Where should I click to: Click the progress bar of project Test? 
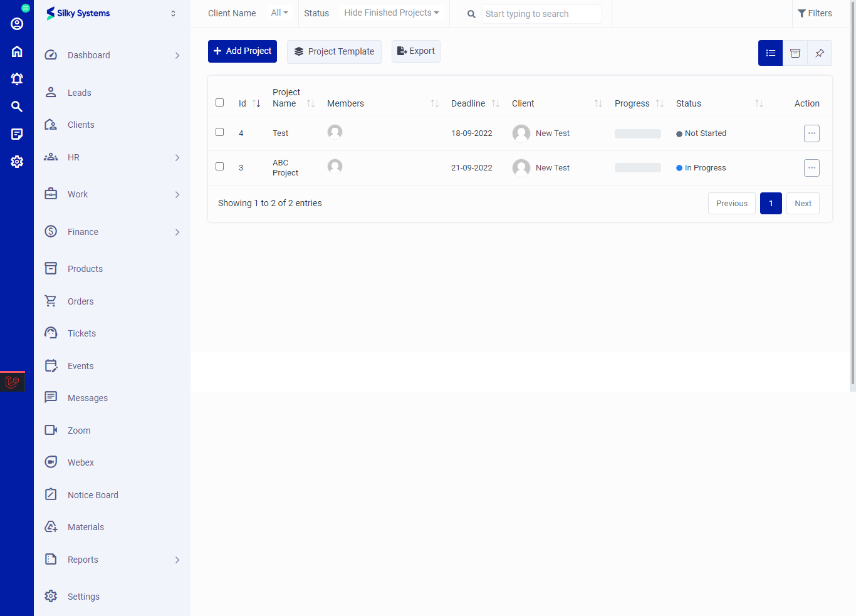click(x=637, y=133)
